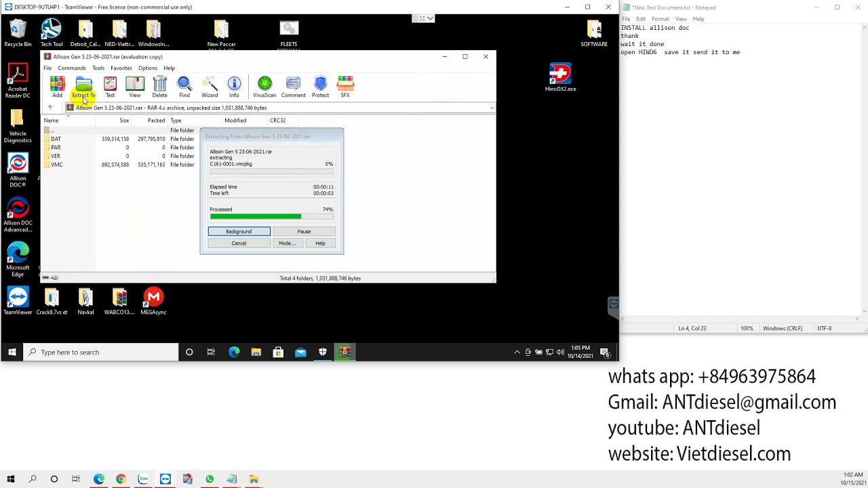
Task: Select the Vehicle Diagnostics desktop folder
Action: (x=18, y=125)
